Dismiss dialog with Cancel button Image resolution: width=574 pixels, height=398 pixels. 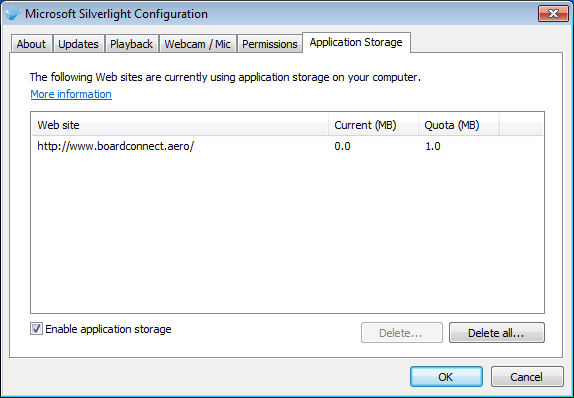pos(527,376)
